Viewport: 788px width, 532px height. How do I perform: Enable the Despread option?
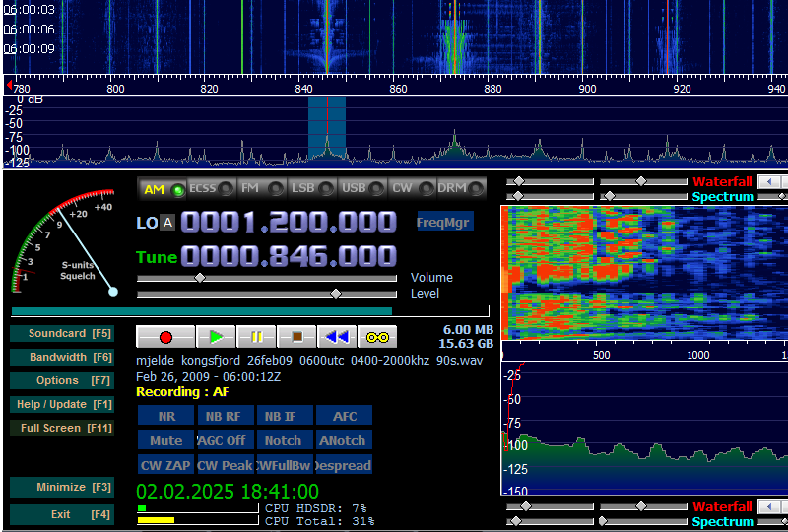click(344, 465)
